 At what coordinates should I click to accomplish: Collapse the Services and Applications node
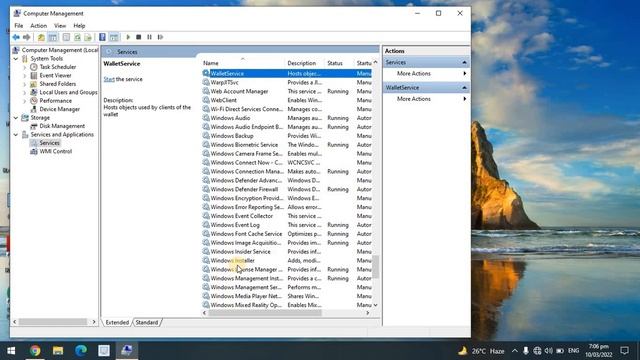[x=16, y=135]
